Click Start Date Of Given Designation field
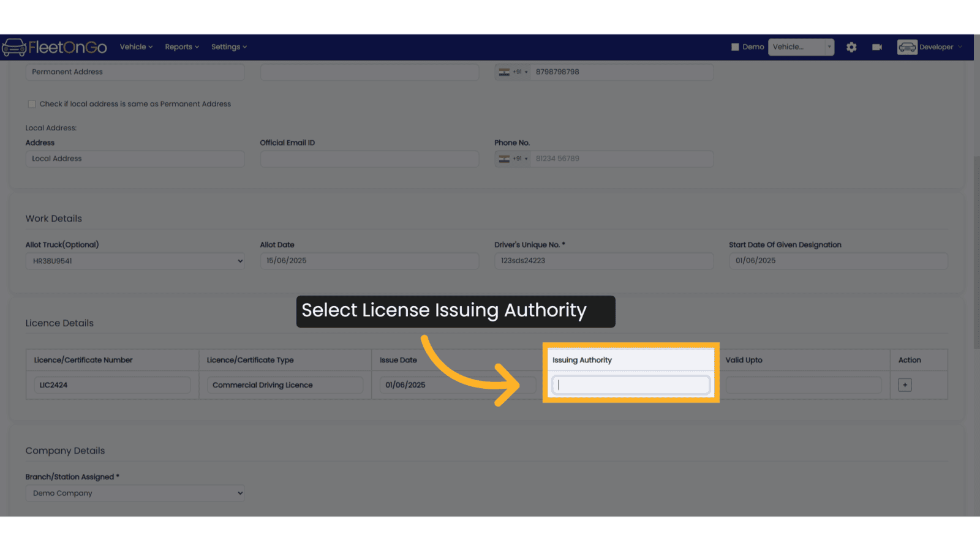This screenshot has width=980, height=551. (x=839, y=261)
